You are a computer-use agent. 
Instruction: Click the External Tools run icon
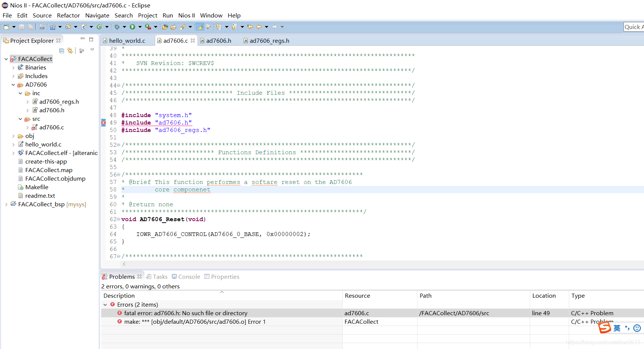(x=148, y=27)
